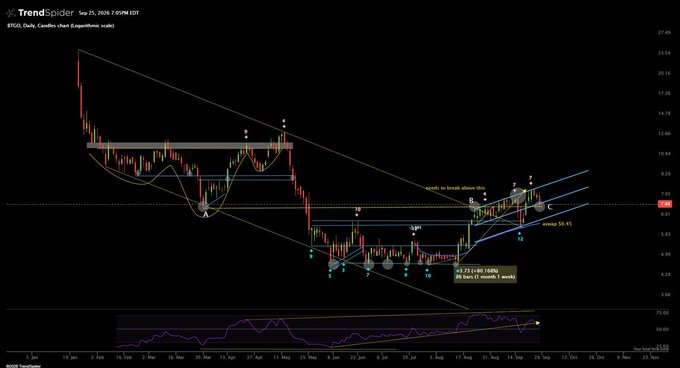The width and height of the screenshot is (680, 368).
Task: Click the gray horizontal resistance zone rectangle
Action: click(x=190, y=146)
